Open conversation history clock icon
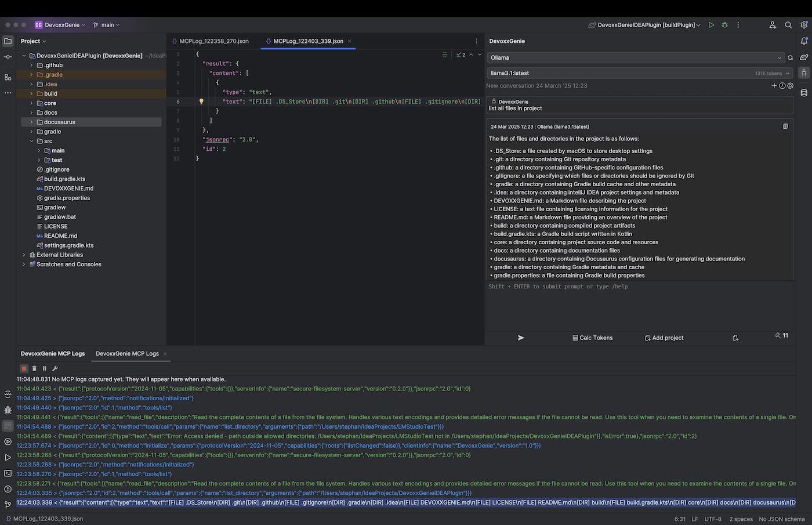This screenshot has width=812, height=525. [x=782, y=86]
